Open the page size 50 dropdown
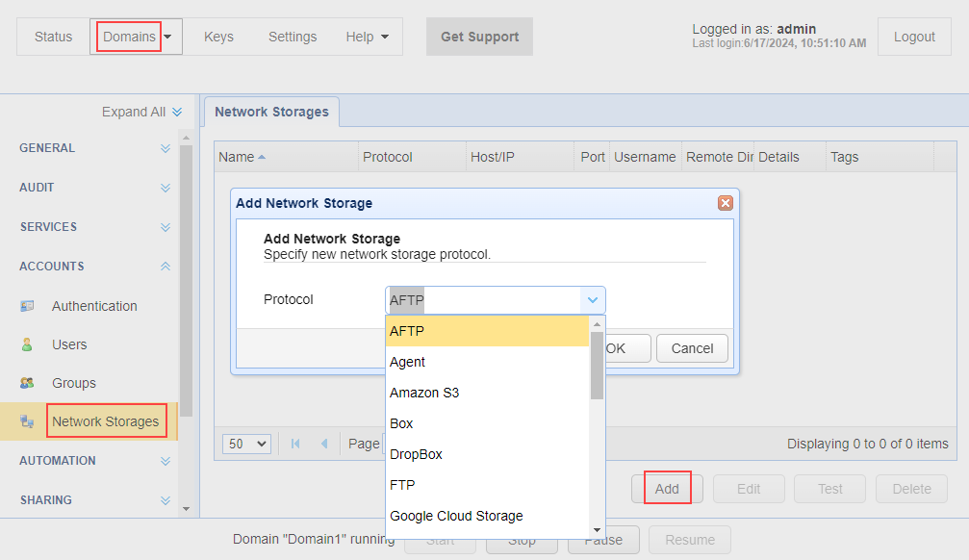Image resolution: width=969 pixels, height=560 pixels. (x=246, y=444)
